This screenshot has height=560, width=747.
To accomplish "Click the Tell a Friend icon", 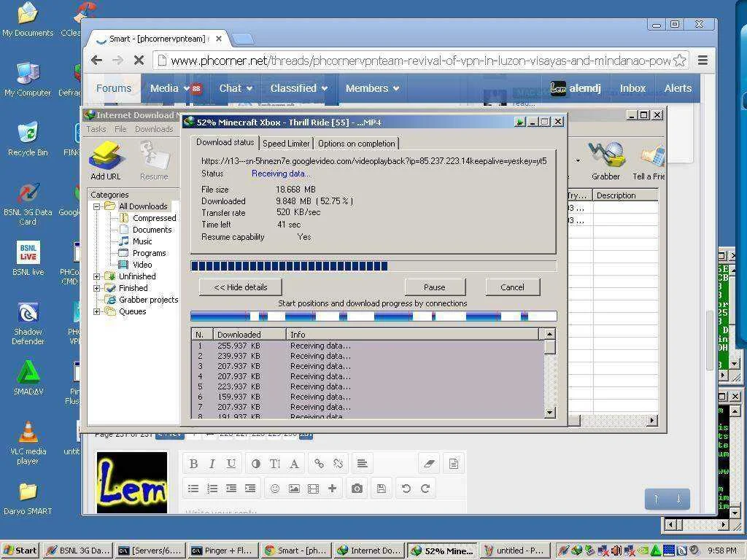I will pos(649,161).
